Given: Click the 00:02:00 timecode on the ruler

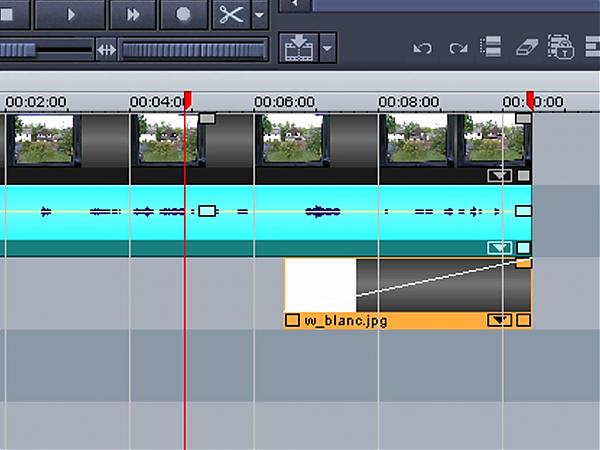Looking at the screenshot, I should (x=36, y=102).
